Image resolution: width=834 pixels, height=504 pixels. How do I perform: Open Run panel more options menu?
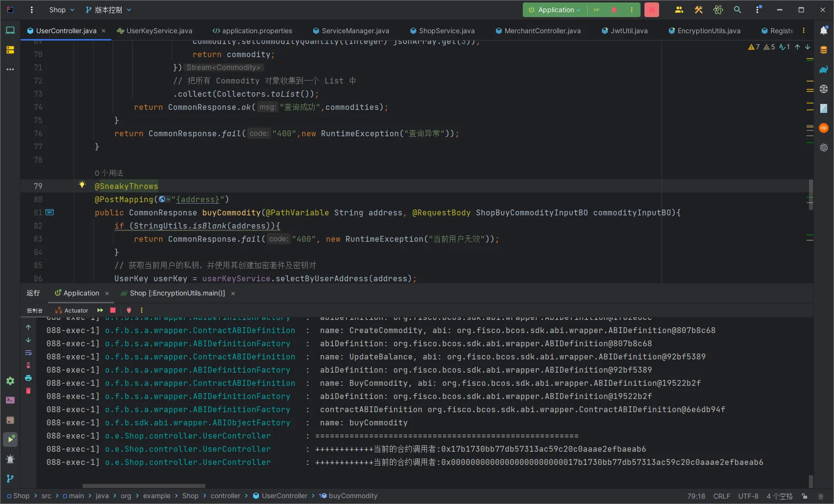click(142, 310)
